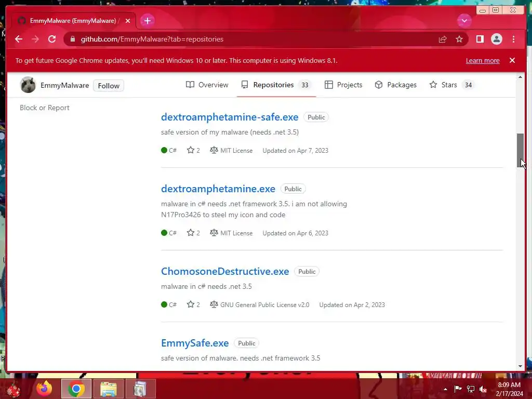The width and height of the screenshot is (532, 399).
Task: Dismiss the Chrome update notification bar
Action: pos(512,60)
